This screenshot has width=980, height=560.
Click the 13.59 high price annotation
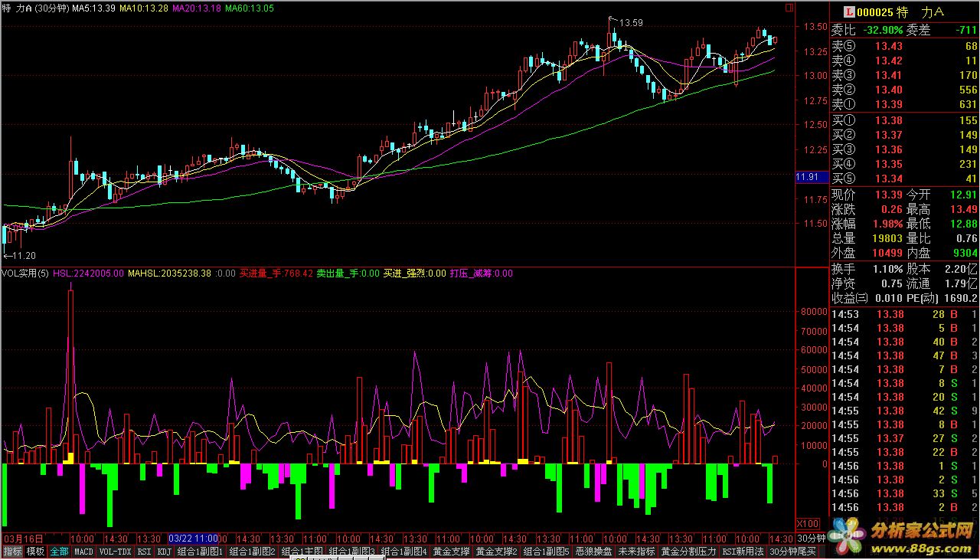632,23
